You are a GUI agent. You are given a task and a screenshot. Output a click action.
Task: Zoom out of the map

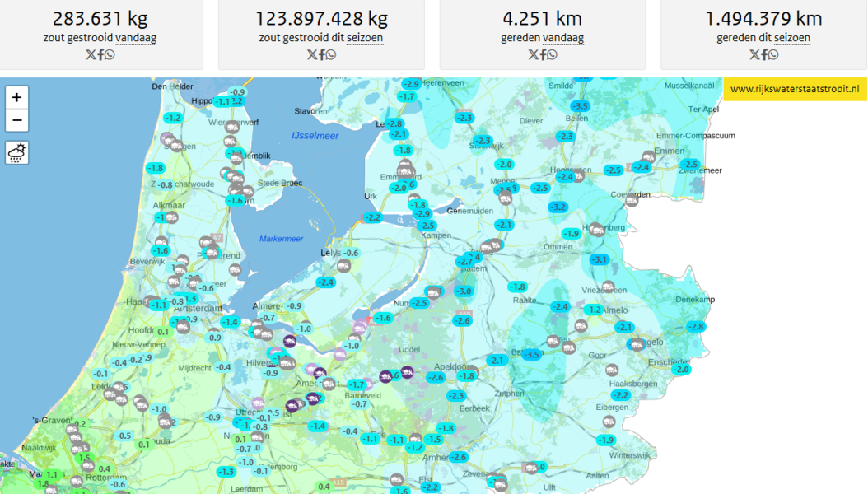pos(16,121)
